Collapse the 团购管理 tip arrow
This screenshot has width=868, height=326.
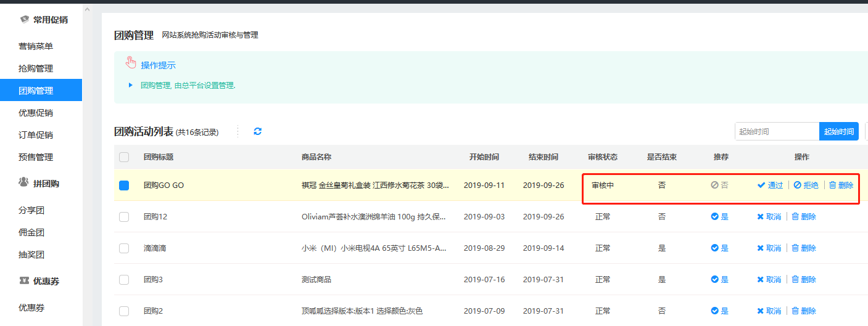click(x=131, y=85)
